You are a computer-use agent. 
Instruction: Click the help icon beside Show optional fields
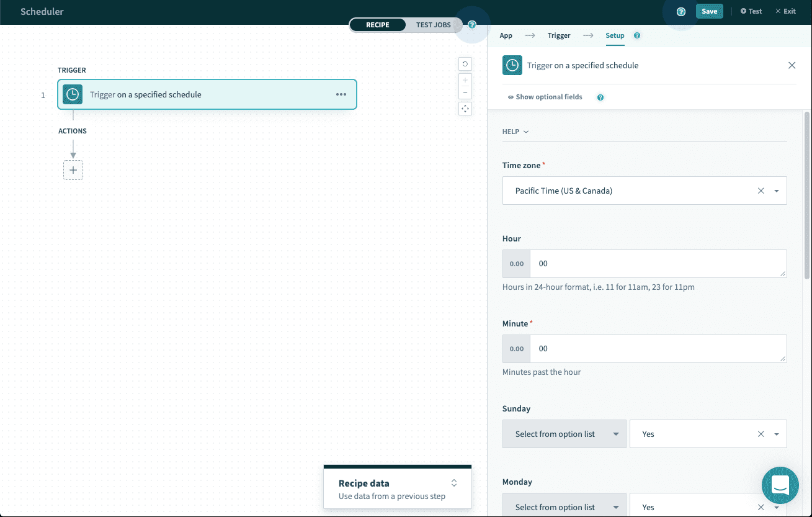tap(599, 97)
